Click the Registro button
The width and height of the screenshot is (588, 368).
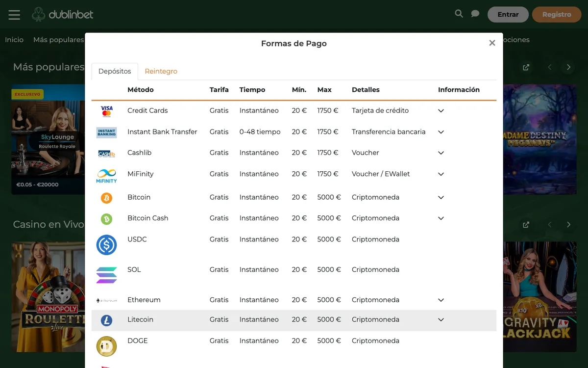(x=557, y=15)
